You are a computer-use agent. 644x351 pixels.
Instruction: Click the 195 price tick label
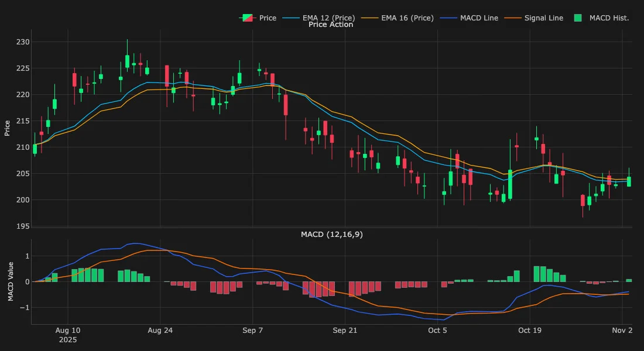coord(23,226)
